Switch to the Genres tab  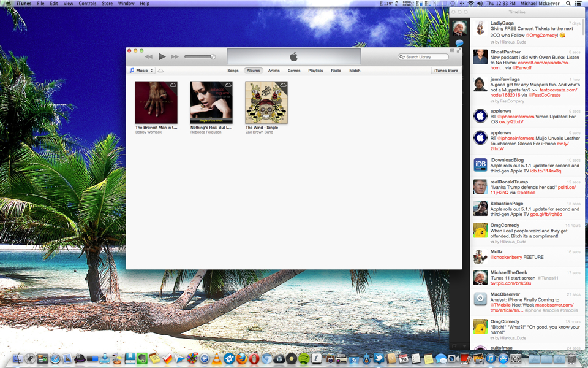(294, 71)
